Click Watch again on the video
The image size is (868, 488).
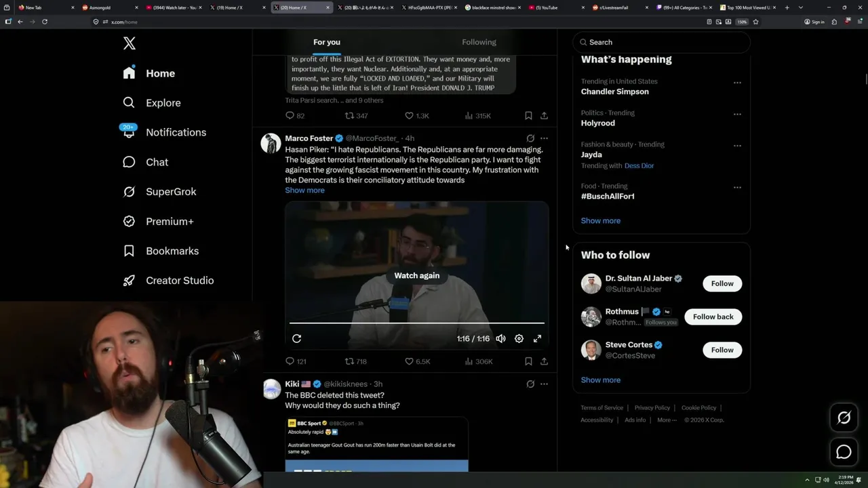point(417,276)
